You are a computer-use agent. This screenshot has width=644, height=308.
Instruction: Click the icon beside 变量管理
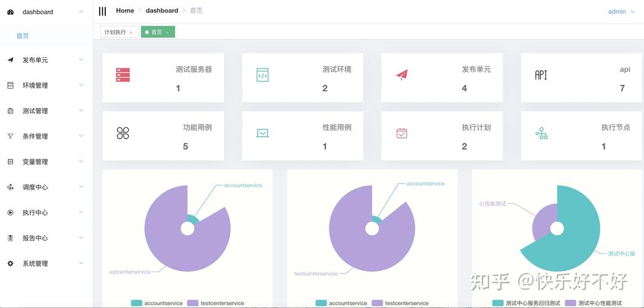[10, 161]
